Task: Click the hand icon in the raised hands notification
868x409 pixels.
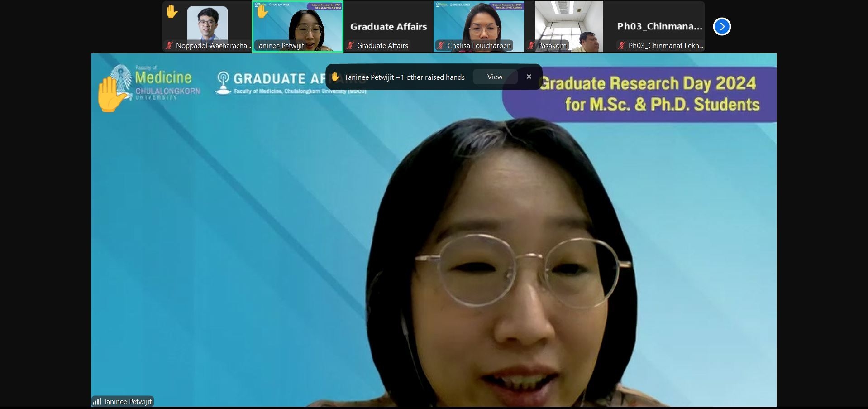Action: pyautogui.click(x=335, y=77)
